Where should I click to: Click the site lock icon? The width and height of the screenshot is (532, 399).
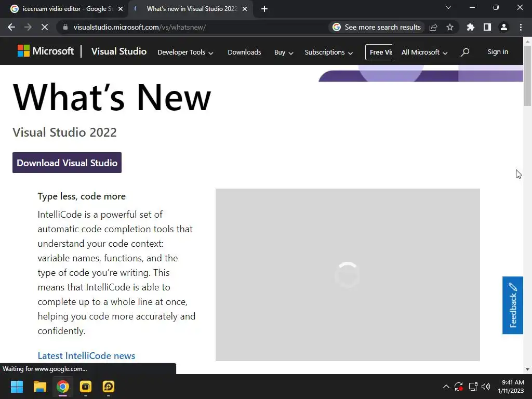65,27
